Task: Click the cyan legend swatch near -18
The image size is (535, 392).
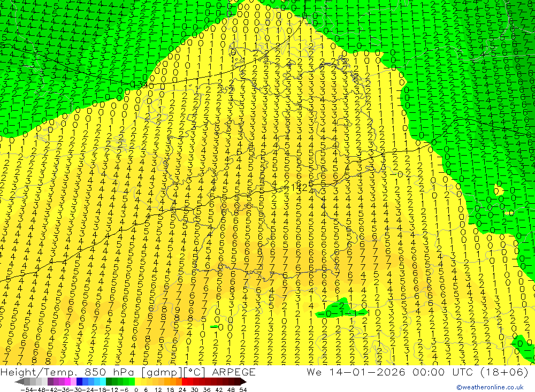Action: [103, 382]
